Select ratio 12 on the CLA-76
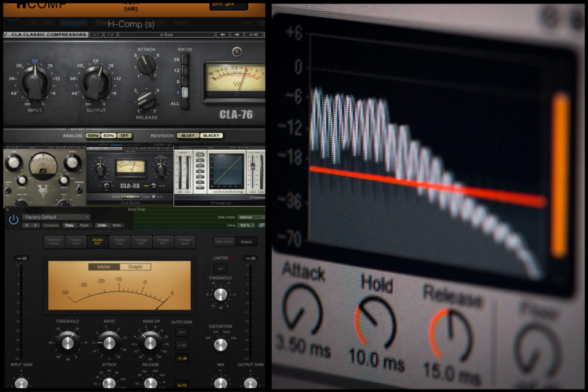Viewport: 588px width, 392px height. tap(184, 71)
